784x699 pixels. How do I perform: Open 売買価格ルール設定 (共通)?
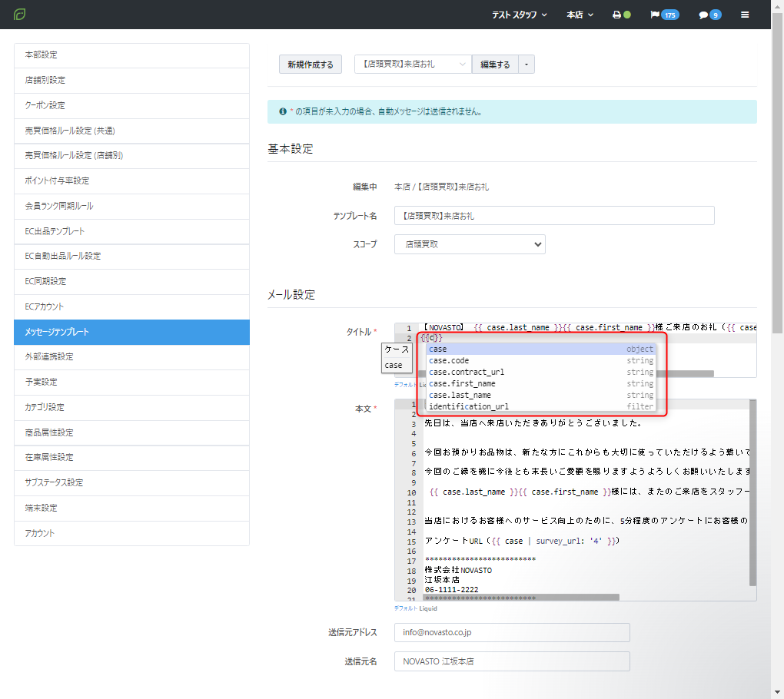tap(131, 131)
